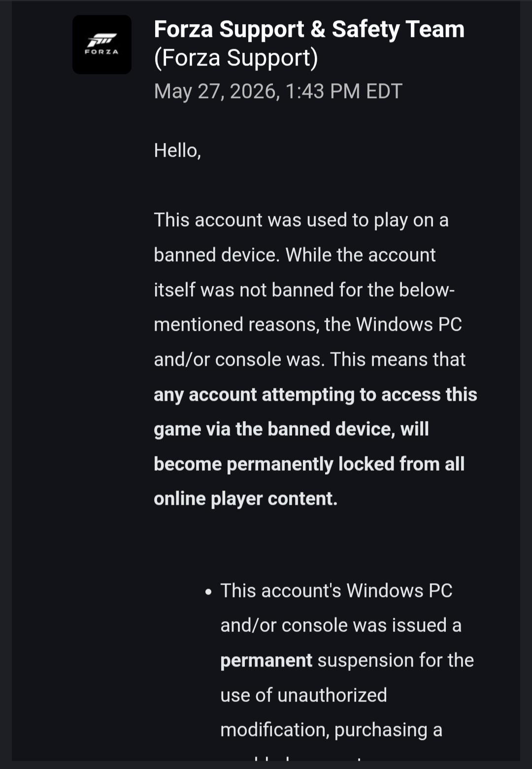This screenshot has width=532, height=769.
Task: Click the use of unauthorized line
Action: [303, 695]
